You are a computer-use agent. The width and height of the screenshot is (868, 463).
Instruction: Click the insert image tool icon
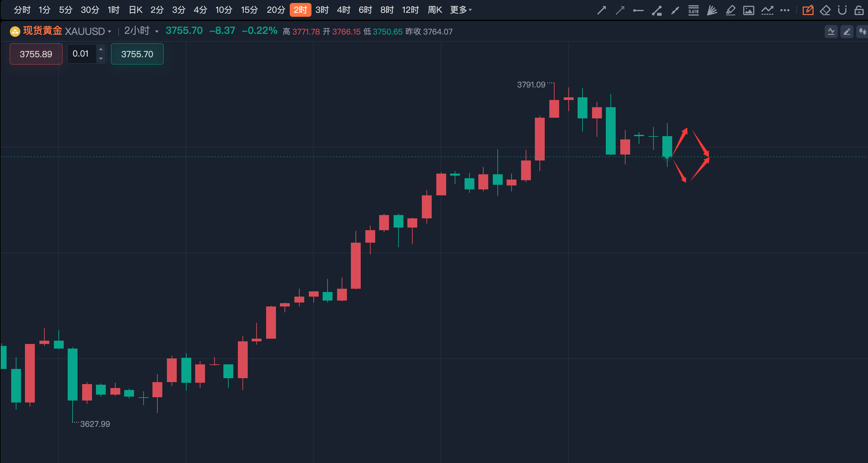point(748,11)
